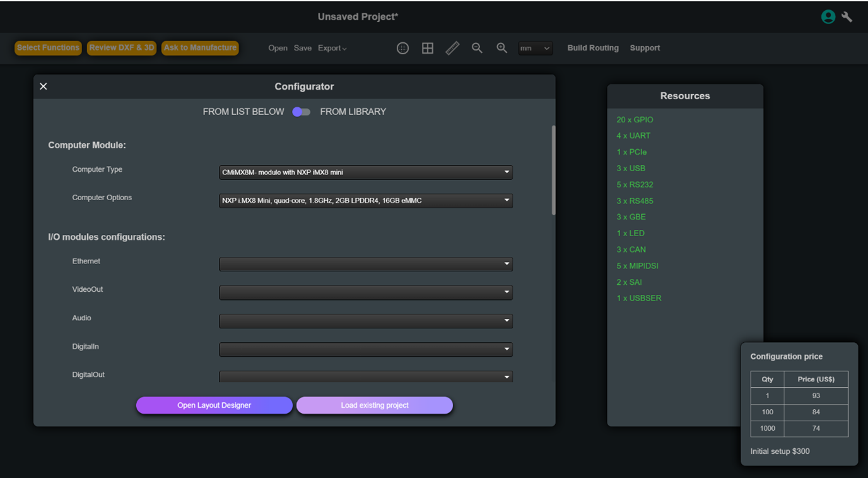Click the '3 x CAN' resource entry

coord(631,249)
